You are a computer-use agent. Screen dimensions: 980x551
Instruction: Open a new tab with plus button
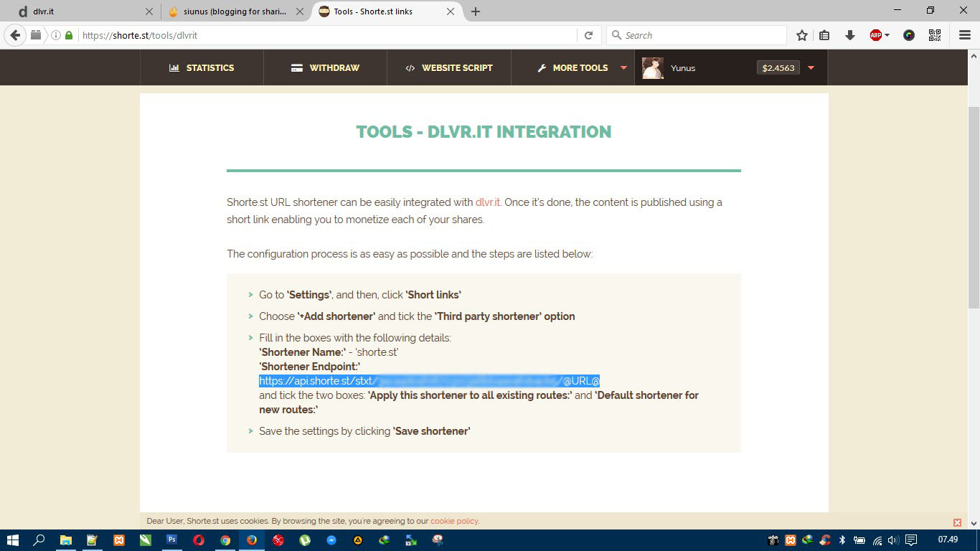click(475, 11)
